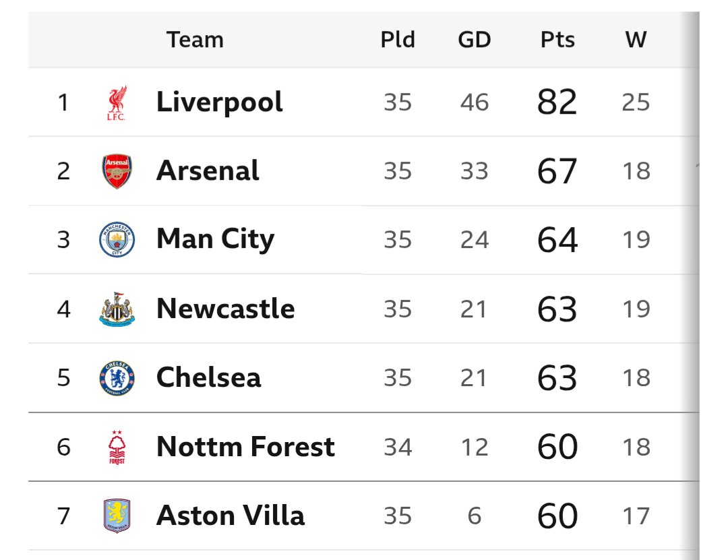Click Liverpool's 82 points value
This screenshot has height=560, width=728.
click(557, 102)
